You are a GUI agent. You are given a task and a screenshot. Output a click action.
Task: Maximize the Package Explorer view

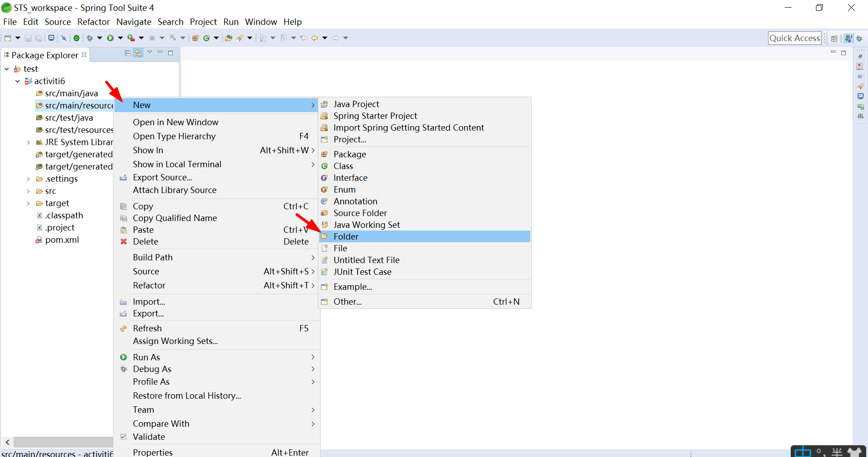(170, 53)
